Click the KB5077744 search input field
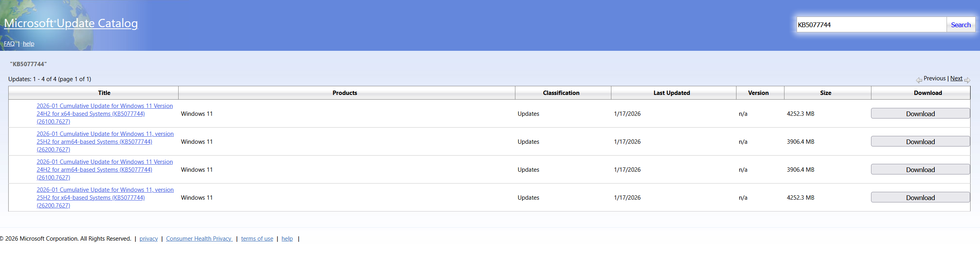 tap(871, 25)
